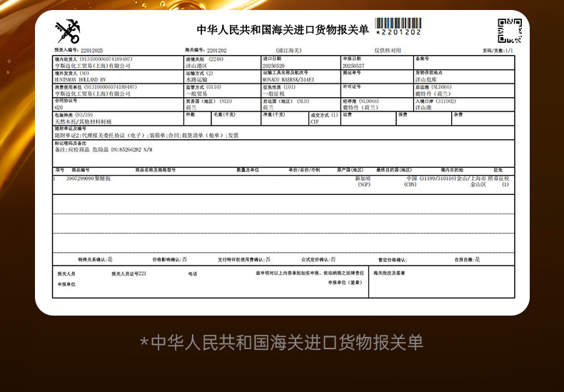Image resolution: width=564 pixels, height=392 pixels.
Task: Click the 原产国(地区) column header
Action: 351,170
